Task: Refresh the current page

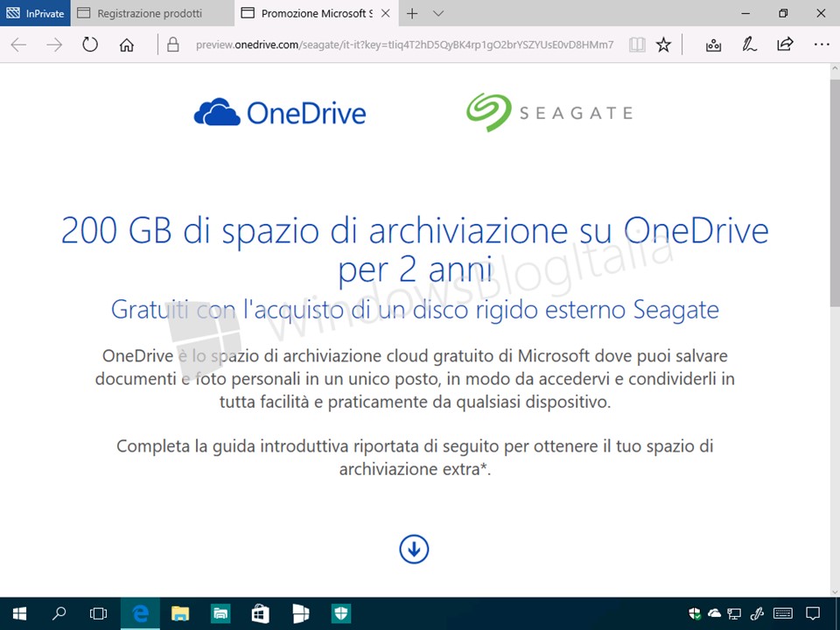Action: (90, 45)
